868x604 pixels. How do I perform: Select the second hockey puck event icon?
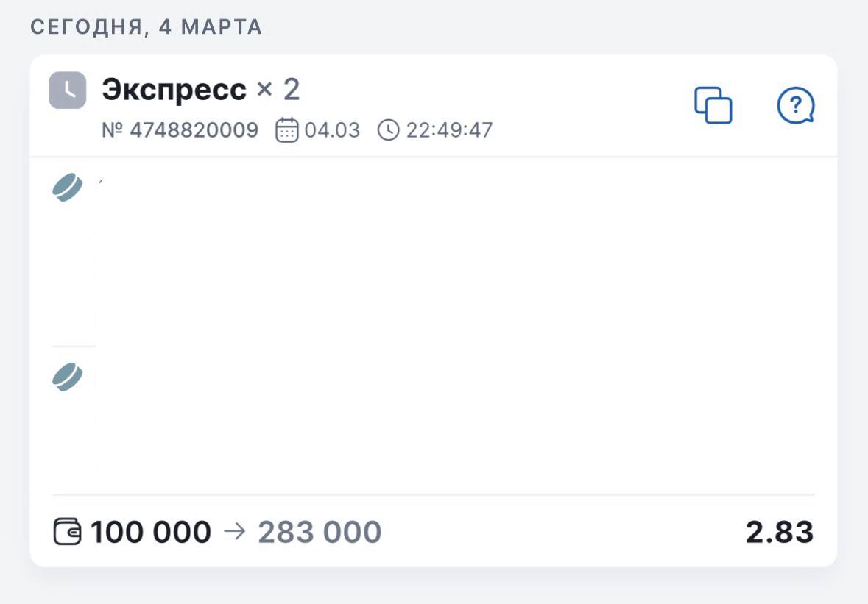click(x=68, y=377)
